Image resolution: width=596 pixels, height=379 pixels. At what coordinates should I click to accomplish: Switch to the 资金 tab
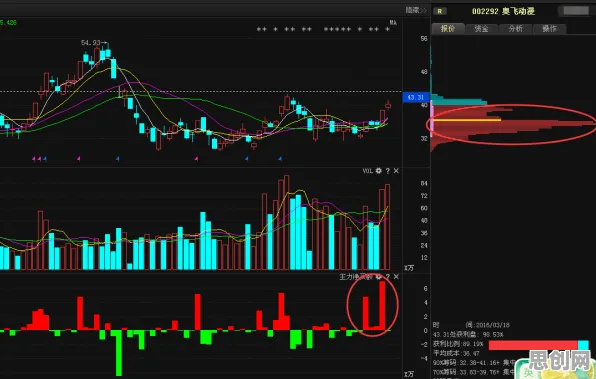point(482,29)
